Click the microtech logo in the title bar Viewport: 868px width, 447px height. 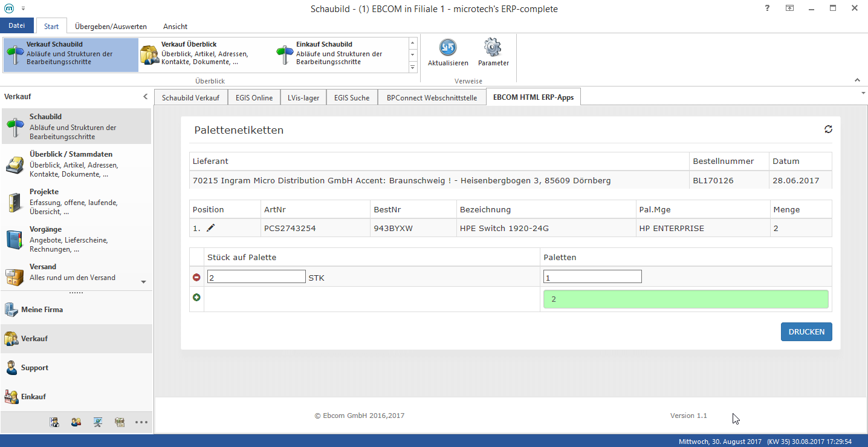coord(10,8)
